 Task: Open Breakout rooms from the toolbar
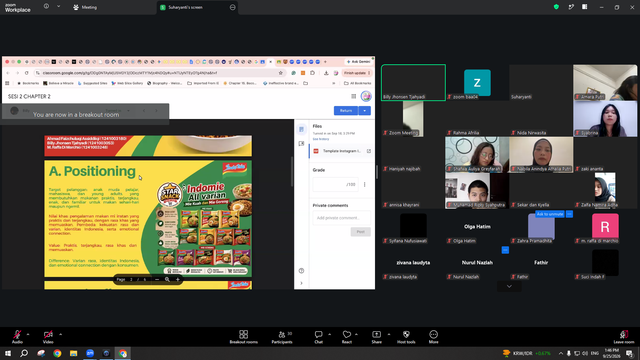pyautogui.click(x=244, y=337)
